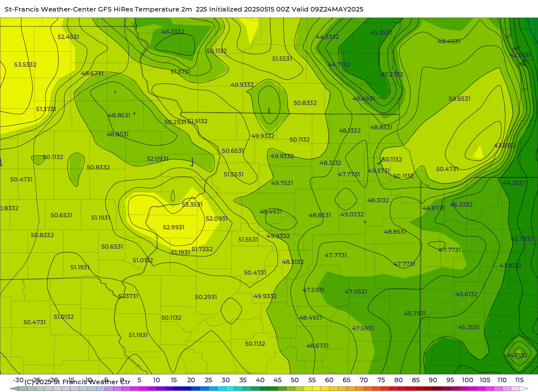Click the 44.7132 label in the dark green top area
Screen dimensions: 538x392
pos(339,65)
